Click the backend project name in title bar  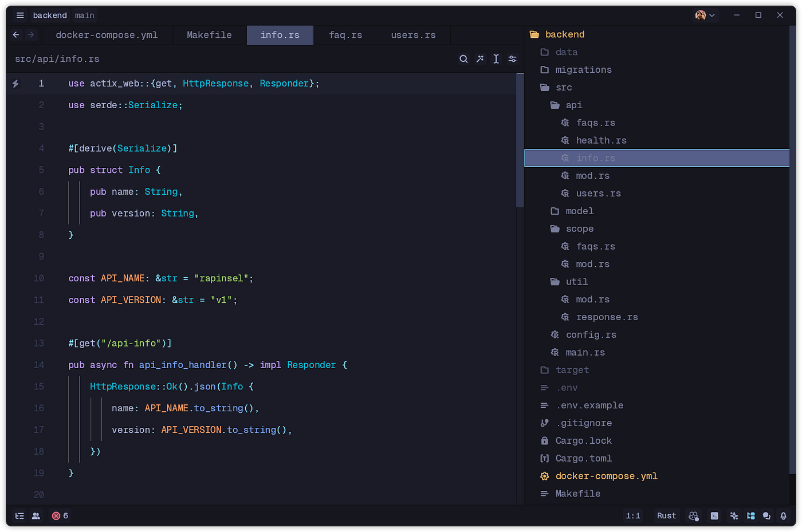(50, 15)
